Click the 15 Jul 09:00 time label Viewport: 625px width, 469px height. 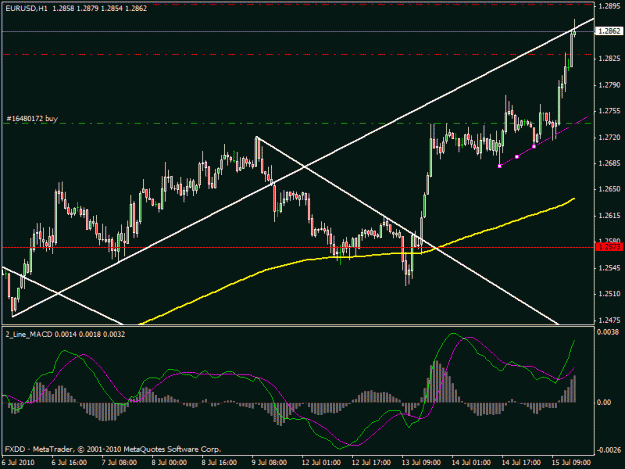tap(571, 463)
